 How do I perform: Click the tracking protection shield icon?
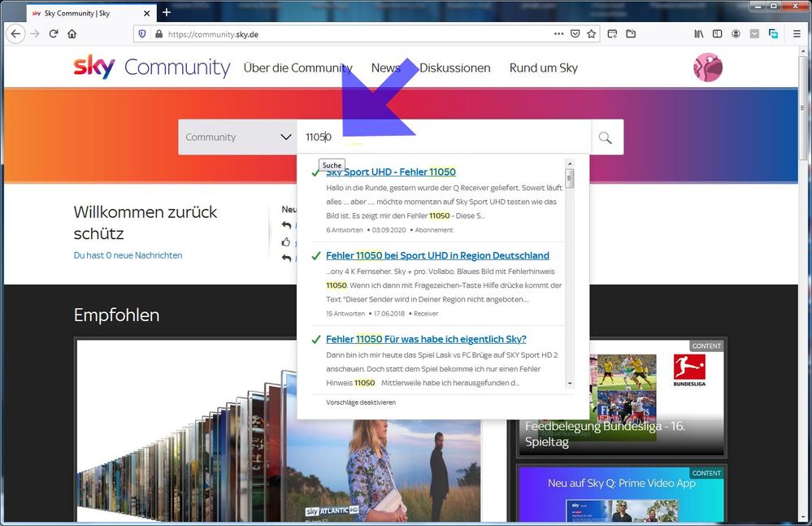click(x=142, y=34)
